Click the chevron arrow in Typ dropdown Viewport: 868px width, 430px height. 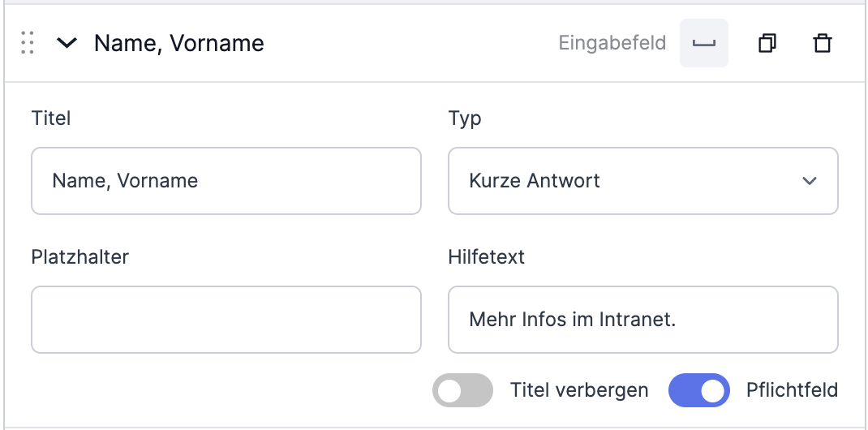[x=810, y=181]
